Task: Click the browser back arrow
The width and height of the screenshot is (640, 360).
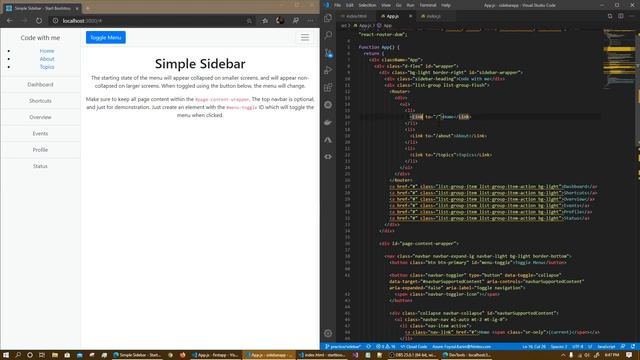Action: [x=9, y=20]
